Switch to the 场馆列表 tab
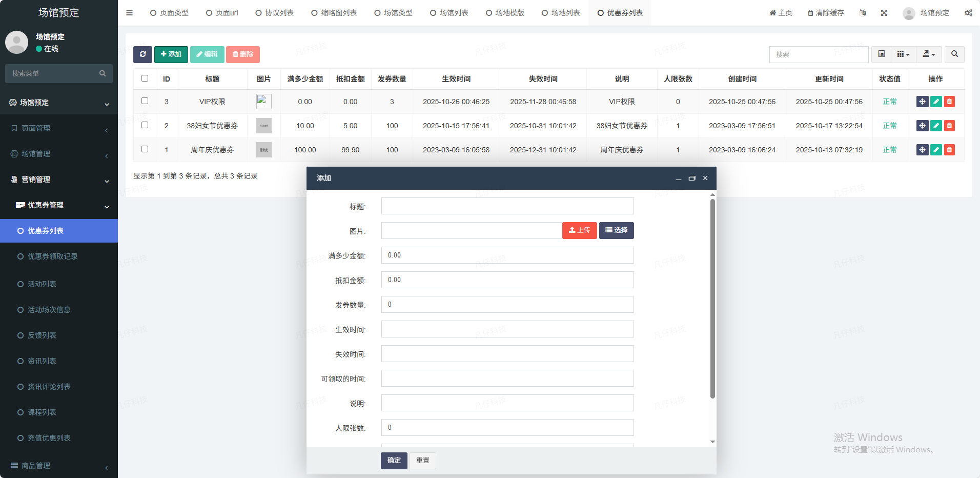The image size is (980, 478). coord(449,13)
